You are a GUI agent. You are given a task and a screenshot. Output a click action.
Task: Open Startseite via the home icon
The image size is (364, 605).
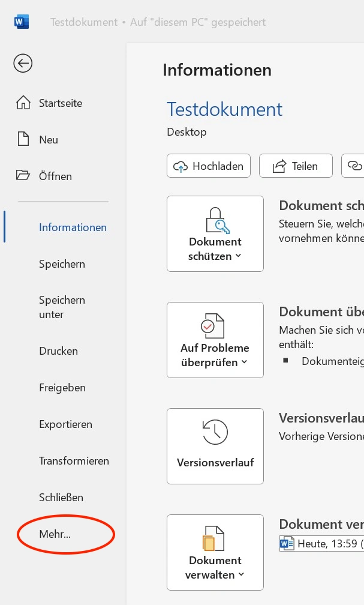click(23, 103)
